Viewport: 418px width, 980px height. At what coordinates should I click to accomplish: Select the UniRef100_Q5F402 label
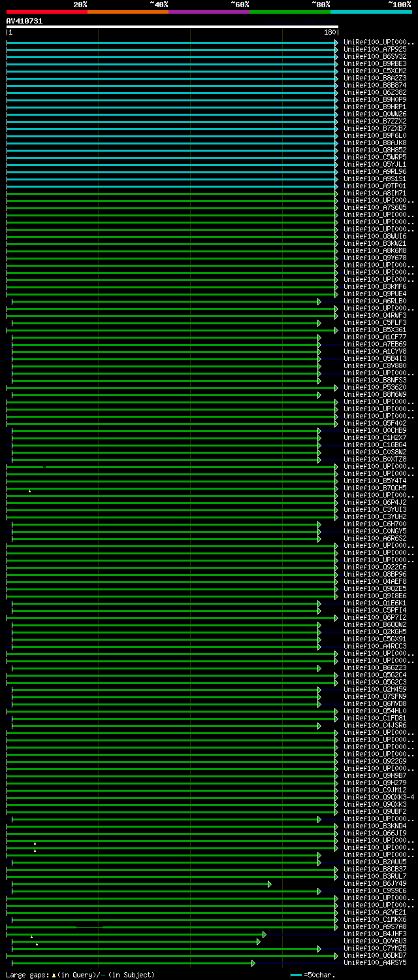[375, 423]
